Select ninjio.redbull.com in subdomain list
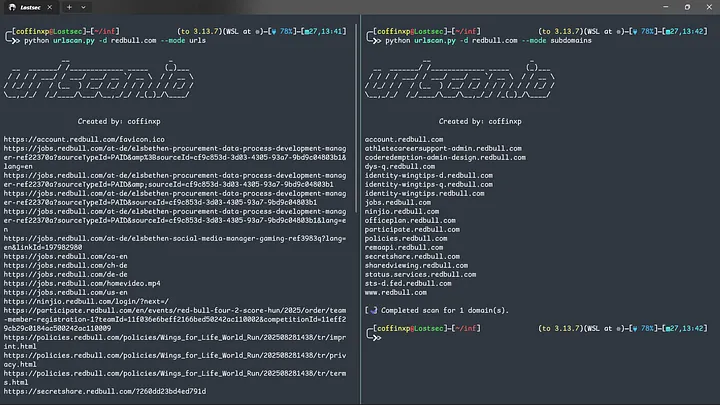Viewport: 720px width, 405px height. click(x=402, y=211)
